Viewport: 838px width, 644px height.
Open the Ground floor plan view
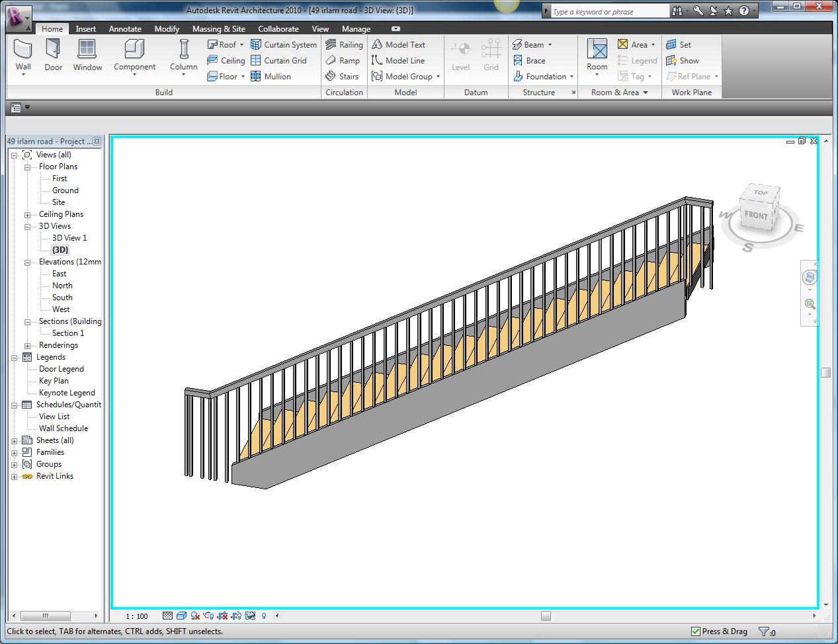tap(65, 190)
